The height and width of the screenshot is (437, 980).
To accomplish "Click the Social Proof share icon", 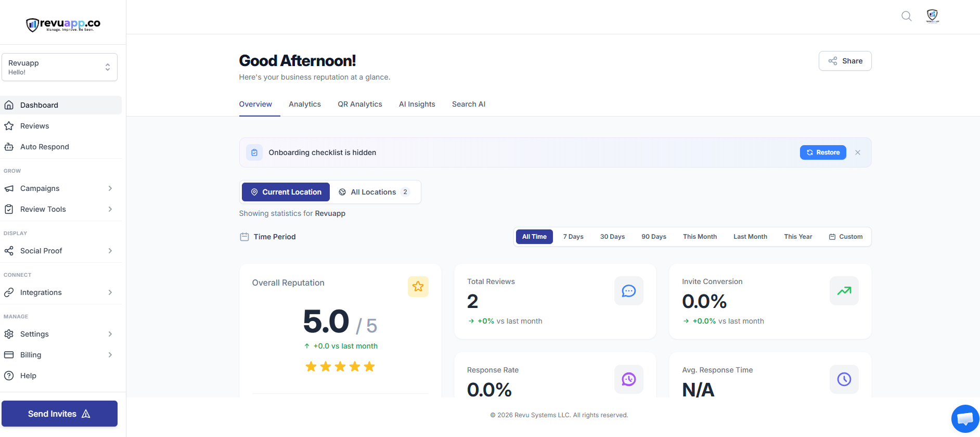I will [x=9, y=251].
